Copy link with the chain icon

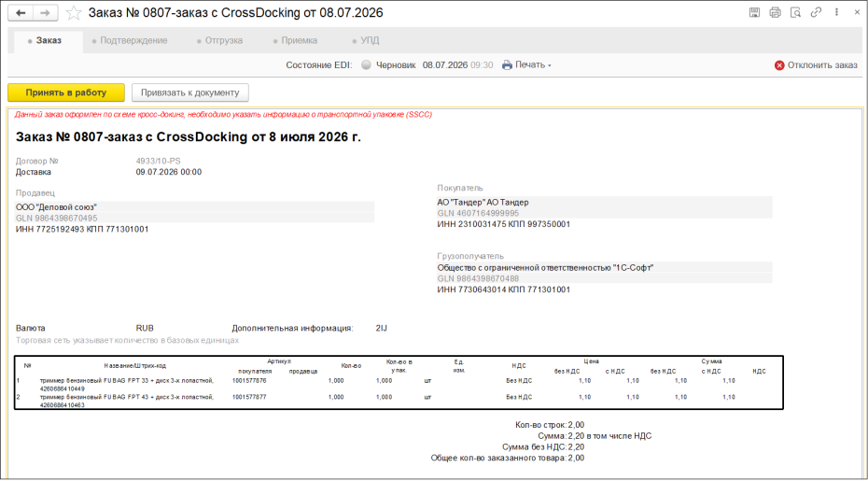coord(816,13)
